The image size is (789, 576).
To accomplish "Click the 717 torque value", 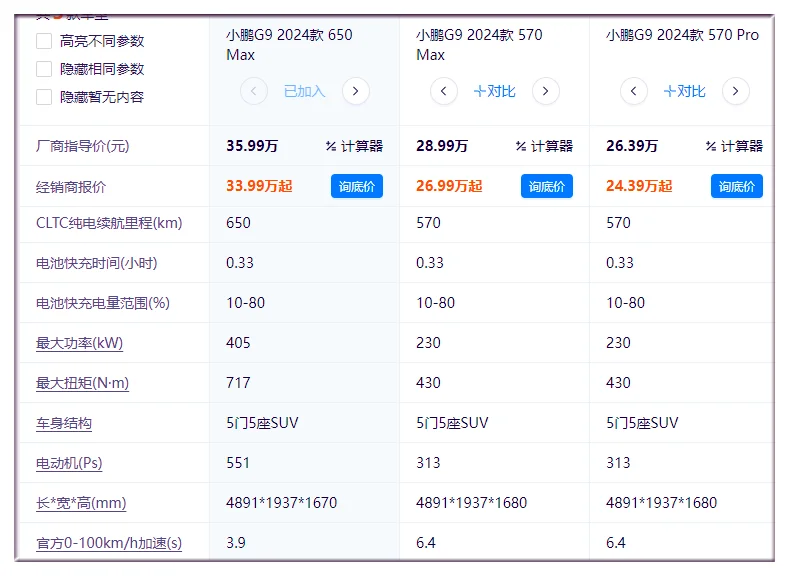I will [x=239, y=383].
